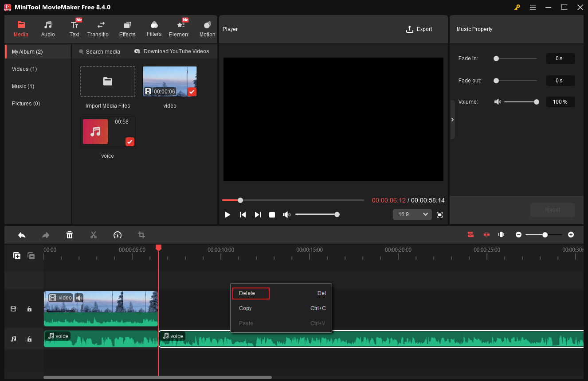Screen dimensions: 588x381
Task: Uncheck the selection badge on voice clip
Action: [129, 142]
